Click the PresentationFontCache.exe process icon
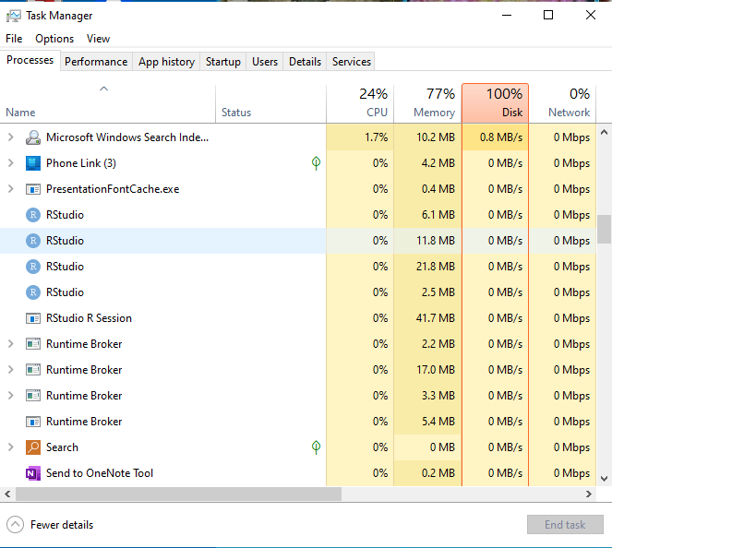The height and width of the screenshot is (548, 756). [33, 189]
